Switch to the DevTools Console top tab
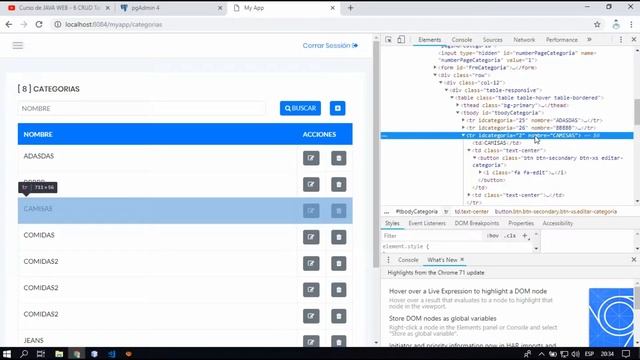 [x=462, y=40]
